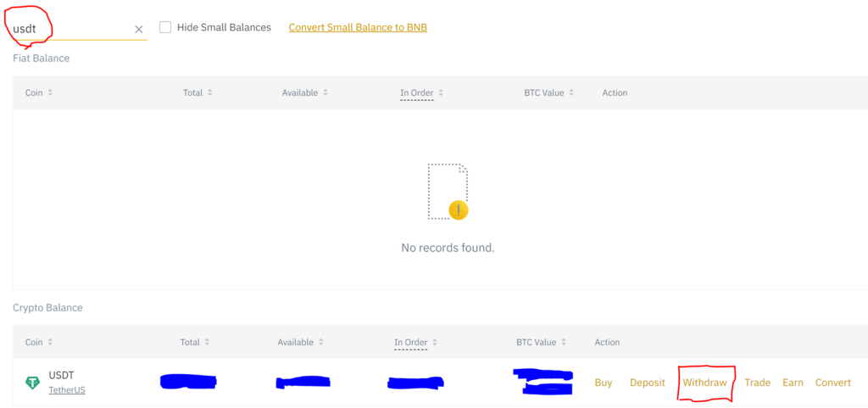This screenshot has height=408, width=868.
Task: Open the TetherUS link under USDT
Action: point(67,389)
